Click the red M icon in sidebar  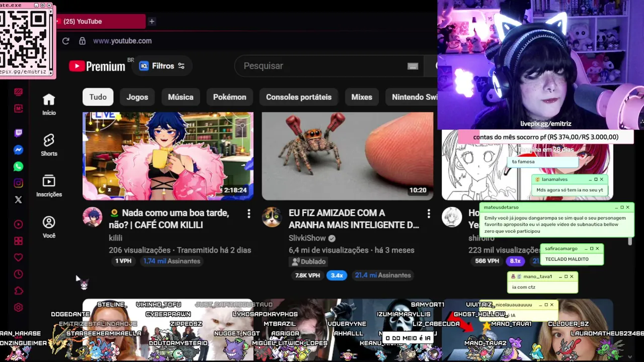pos(18,108)
